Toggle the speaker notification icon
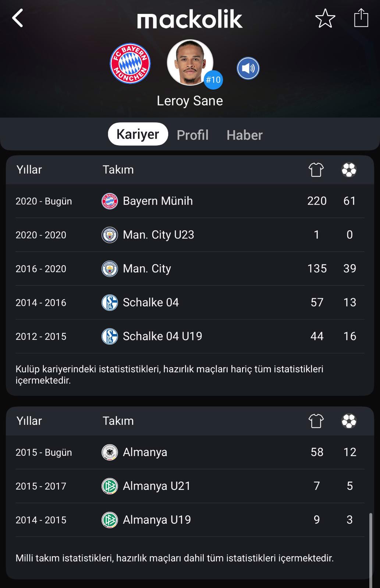 248,68
